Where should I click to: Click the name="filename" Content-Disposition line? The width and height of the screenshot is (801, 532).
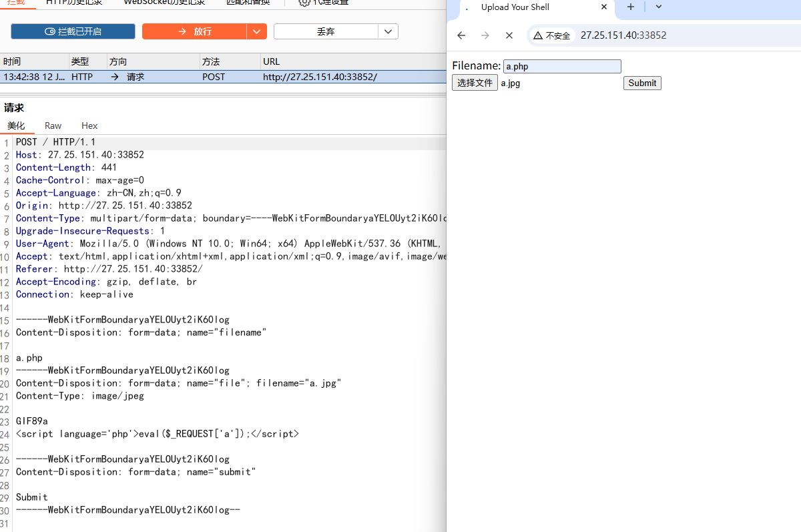click(x=142, y=332)
